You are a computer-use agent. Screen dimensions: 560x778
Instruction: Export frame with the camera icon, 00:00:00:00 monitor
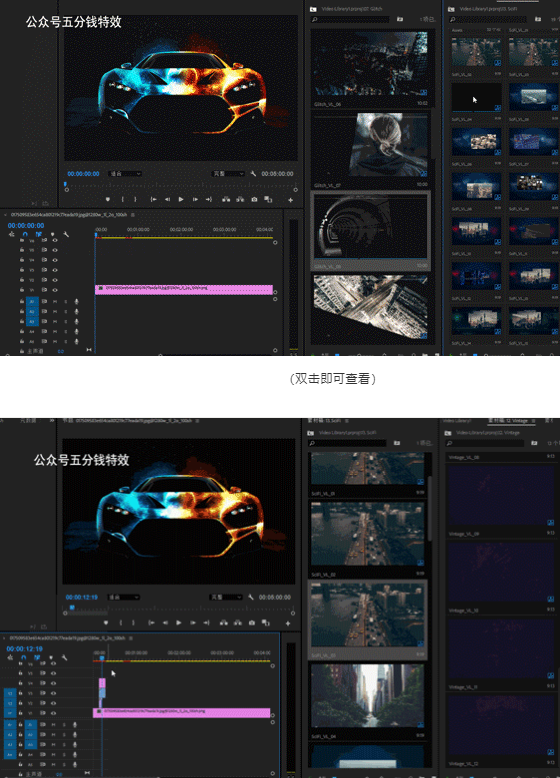254,199
